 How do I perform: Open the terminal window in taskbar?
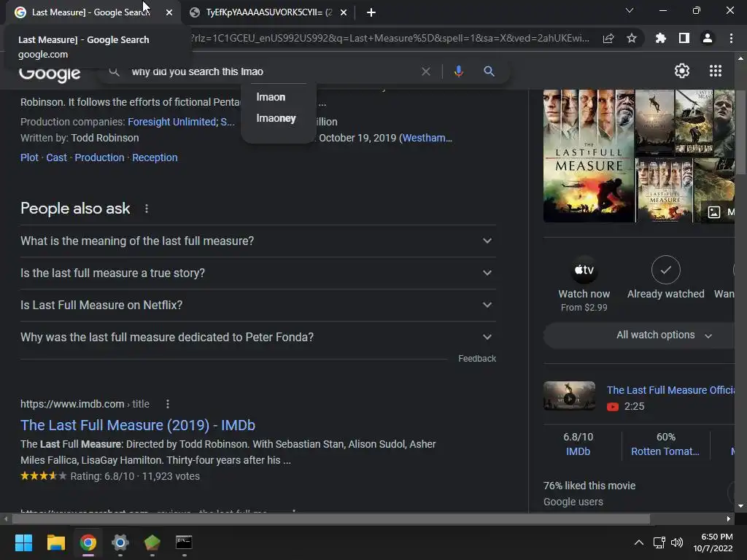[x=184, y=542]
